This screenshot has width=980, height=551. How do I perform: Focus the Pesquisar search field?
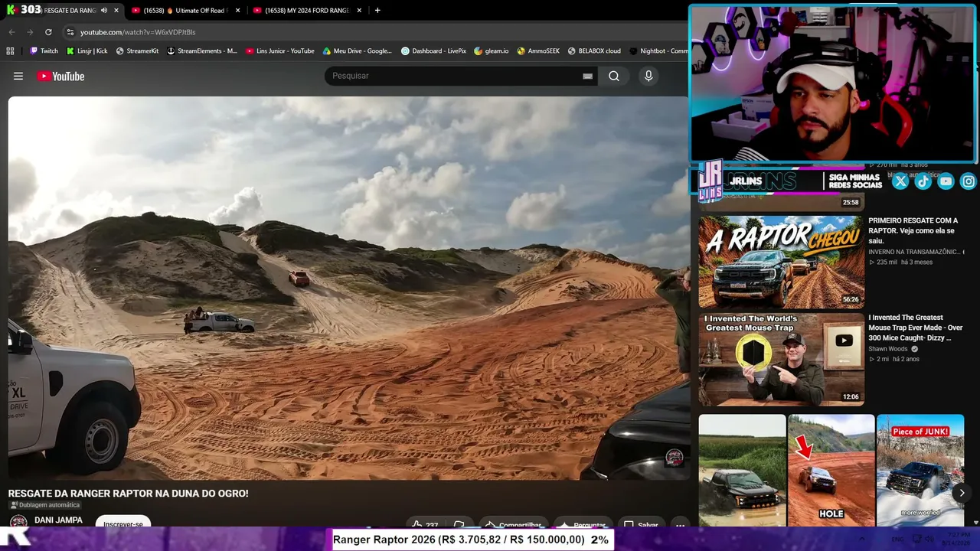(x=452, y=76)
